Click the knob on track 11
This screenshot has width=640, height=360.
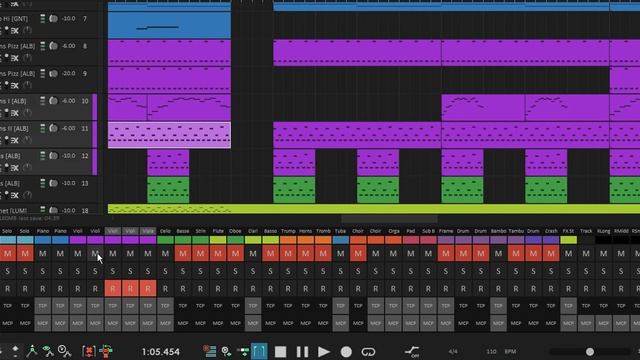pyautogui.click(x=53, y=128)
